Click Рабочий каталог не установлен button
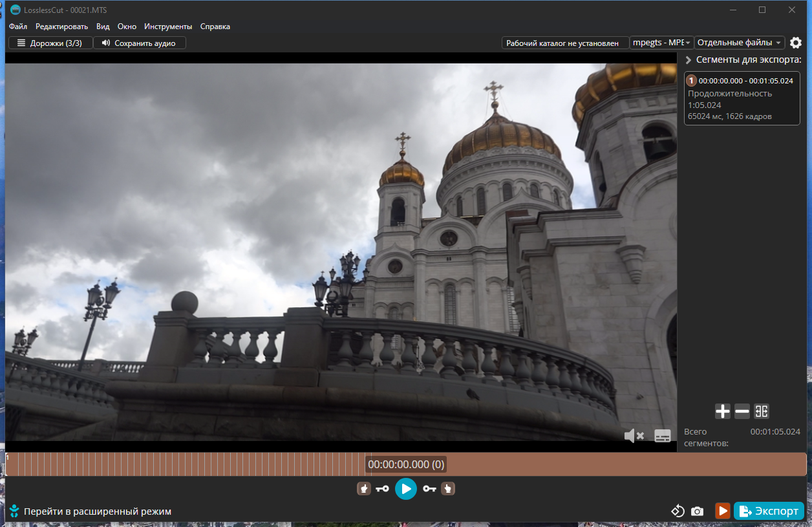This screenshot has width=812, height=527. (x=566, y=43)
